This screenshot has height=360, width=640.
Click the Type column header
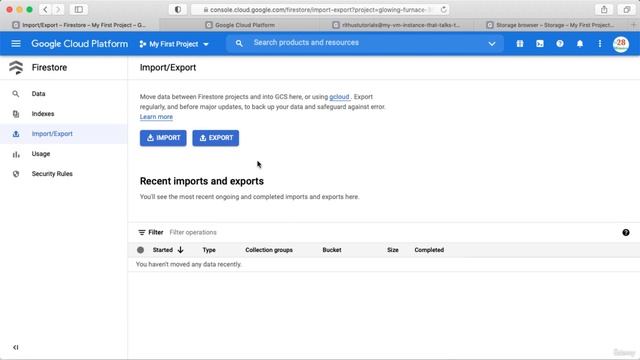pyautogui.click(x=209, y=250)
